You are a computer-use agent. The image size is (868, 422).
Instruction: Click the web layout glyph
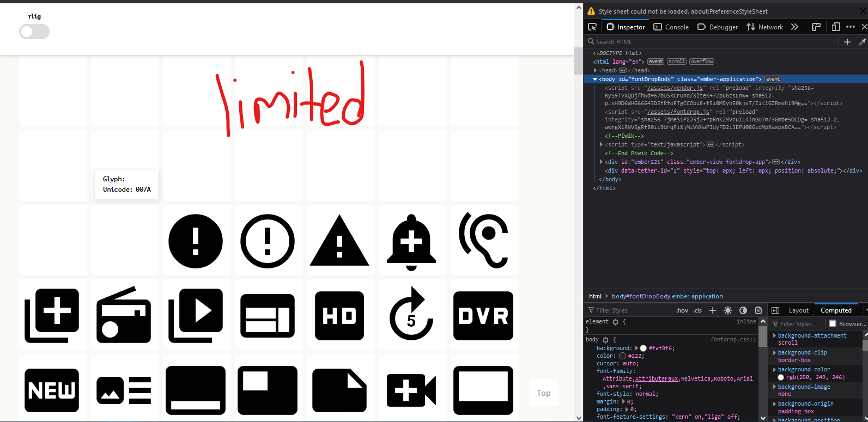coord(268,316)
